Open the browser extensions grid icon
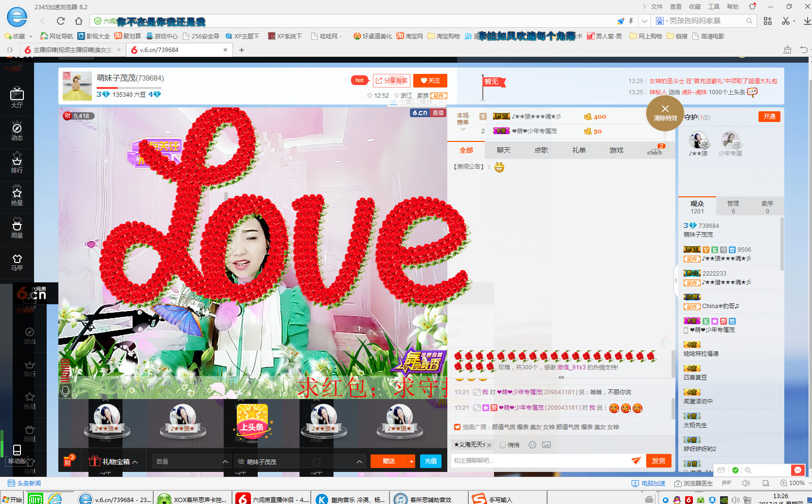The height and width of the screenshot is (504, 812). point(768,21)
